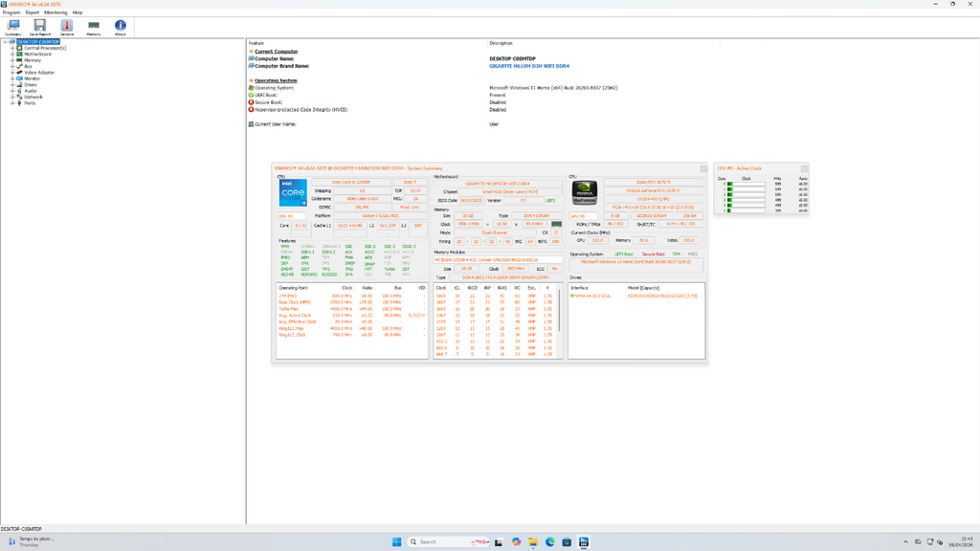Image resolution: width=980 pixels, height=551 pixels.
Task: Open Microsoft Edge from the taskbar
Action: click(x=550, y=541)
